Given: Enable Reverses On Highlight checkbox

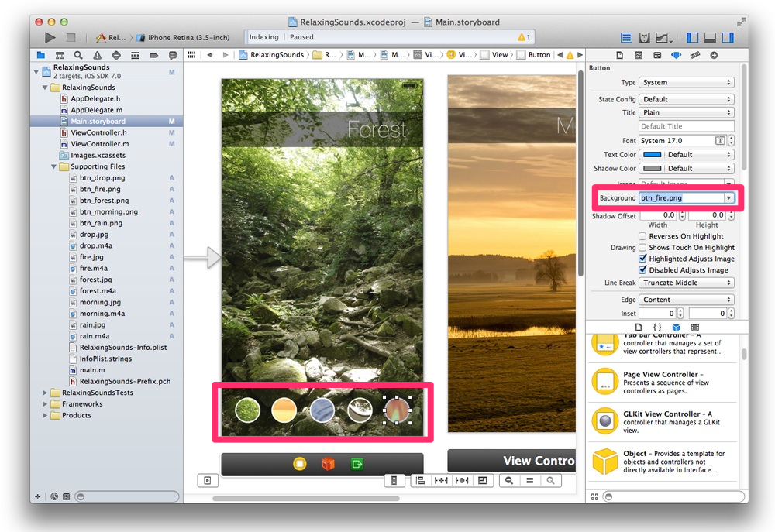Looking at the screenshot, I should tap(642, 236).
